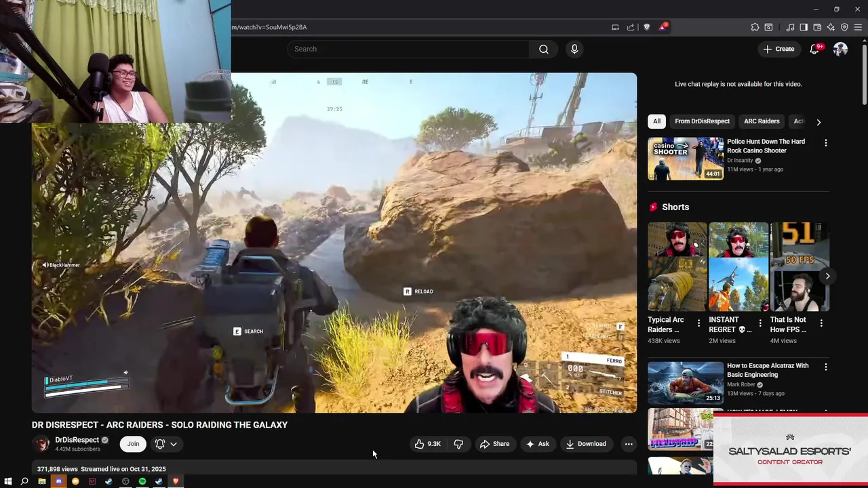Click the Create button

coord(778,49)
